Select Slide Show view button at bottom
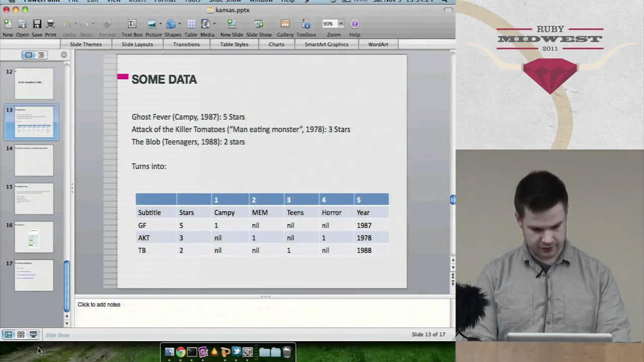The image size is (644, 362). point(33,334)
